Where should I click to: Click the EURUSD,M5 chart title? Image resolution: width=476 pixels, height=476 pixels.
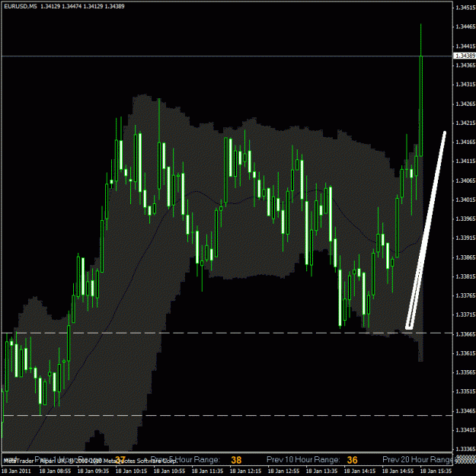click(21, 6)
